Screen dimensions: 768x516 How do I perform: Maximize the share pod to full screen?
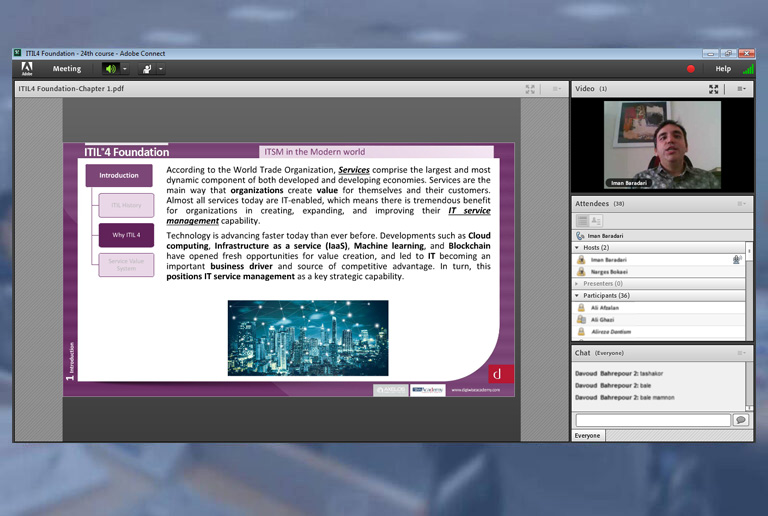(531, 89)
